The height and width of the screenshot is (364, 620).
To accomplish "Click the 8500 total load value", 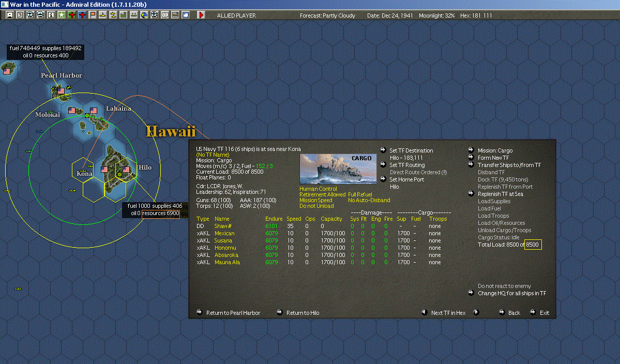I will tap(533, 245).
